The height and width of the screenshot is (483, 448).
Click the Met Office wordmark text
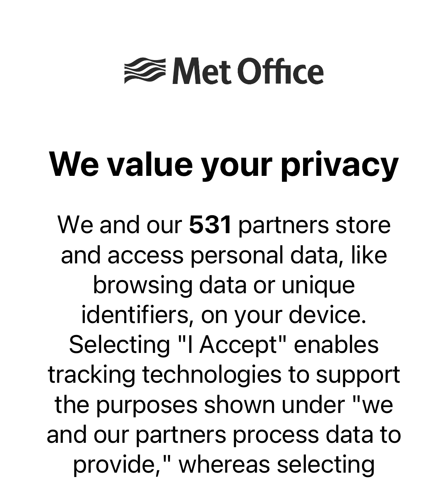point(248,72)
